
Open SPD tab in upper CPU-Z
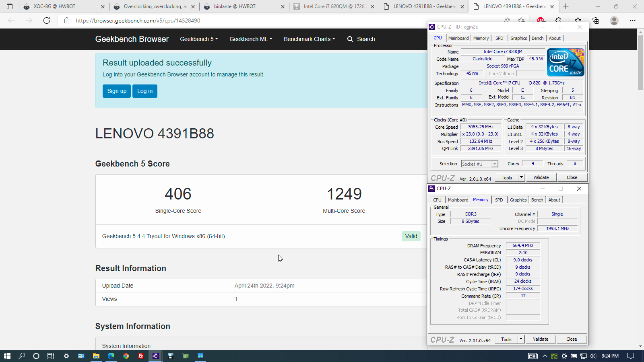tap(500, 38)
